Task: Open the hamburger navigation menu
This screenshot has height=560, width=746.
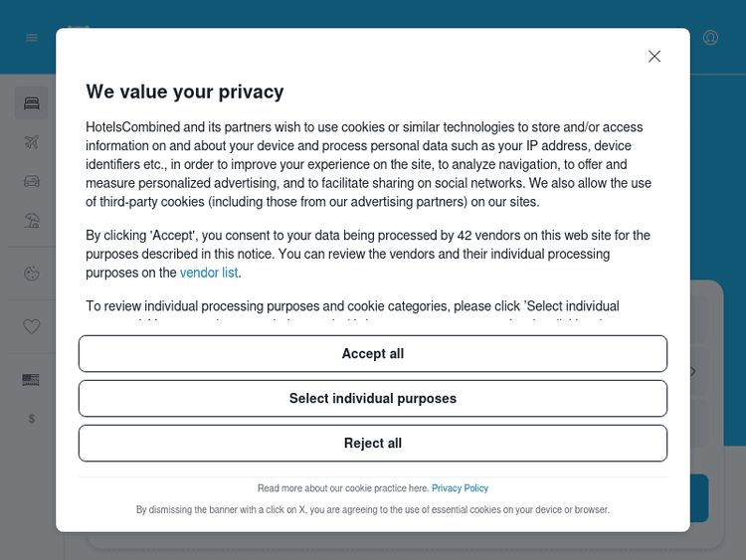Action: (32, 38)
